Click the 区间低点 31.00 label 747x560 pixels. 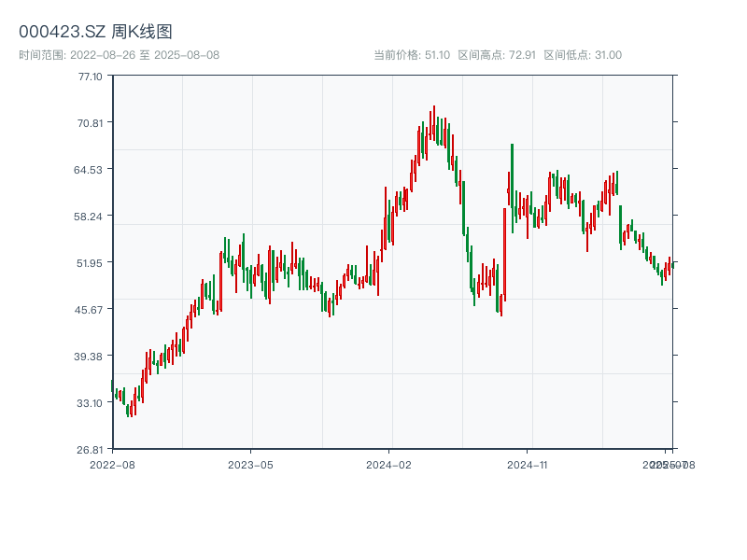(583, 55)
